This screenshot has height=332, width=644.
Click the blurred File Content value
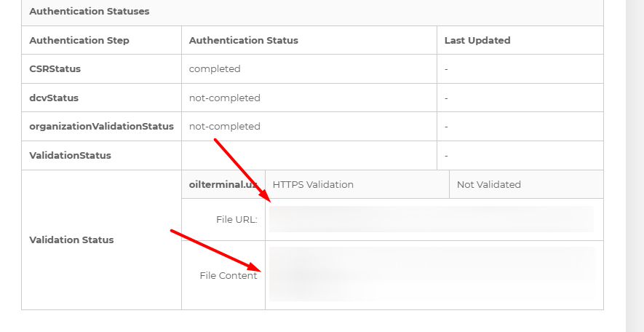tap(432, 274)
